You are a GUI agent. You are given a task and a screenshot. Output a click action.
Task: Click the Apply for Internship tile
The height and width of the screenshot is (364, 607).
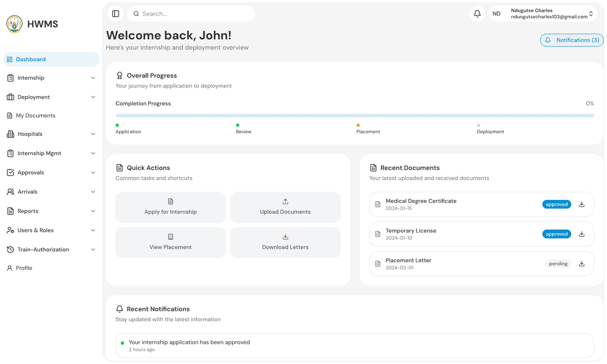click(x=170, y=207)
